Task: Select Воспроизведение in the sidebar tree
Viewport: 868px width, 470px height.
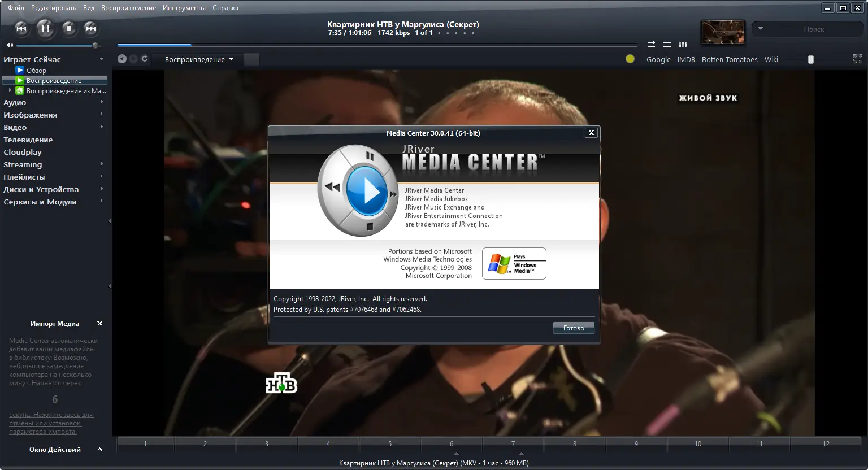Action: tap(54, 81)
